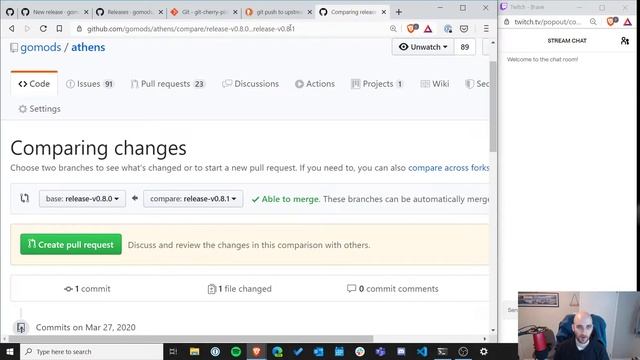640x360 pixels.
Task: Reload the GitHub compare page
Action: pos(43,29)
